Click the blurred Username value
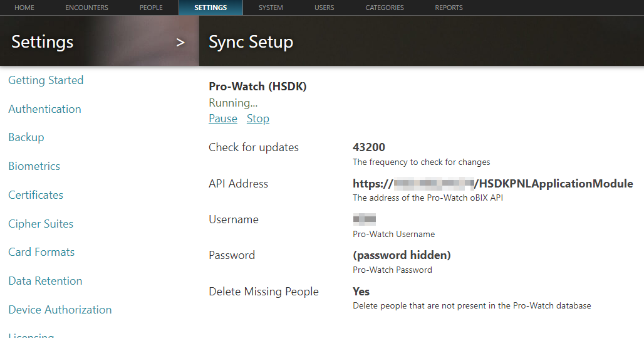 365,219
